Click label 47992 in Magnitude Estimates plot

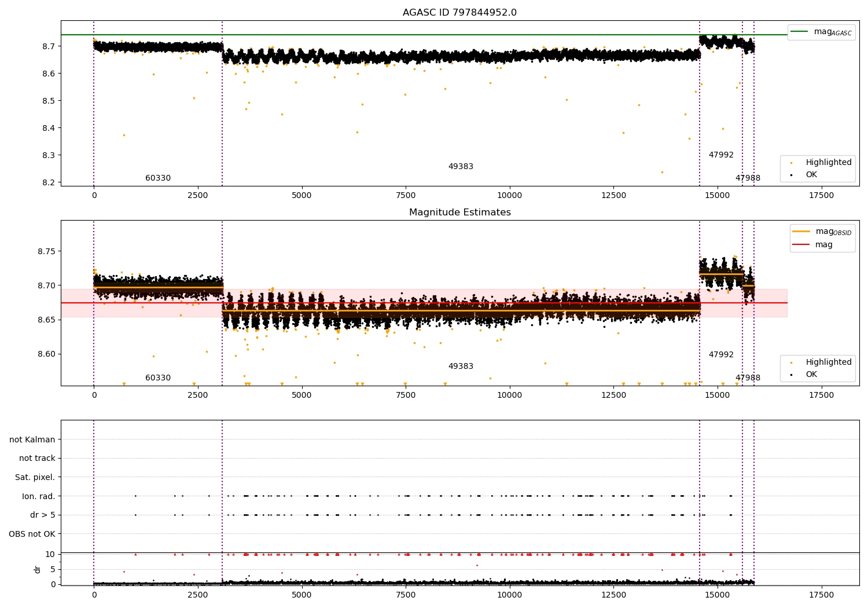coord(721,355)
